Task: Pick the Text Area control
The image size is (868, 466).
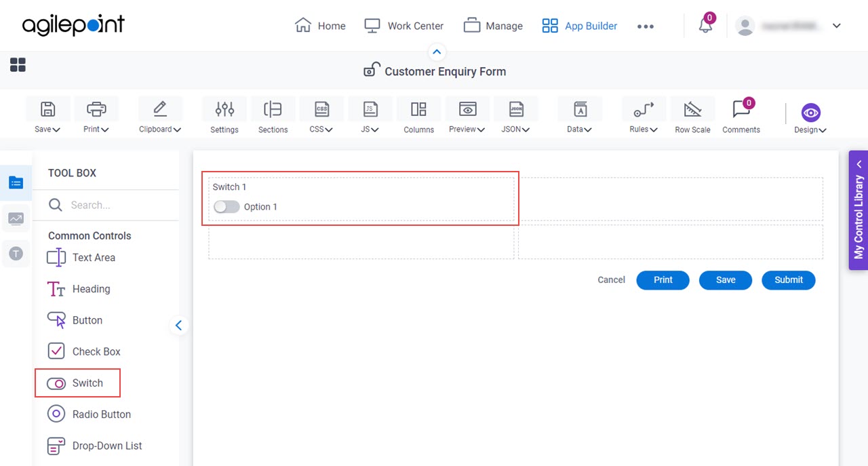Action: pos(81,257)
